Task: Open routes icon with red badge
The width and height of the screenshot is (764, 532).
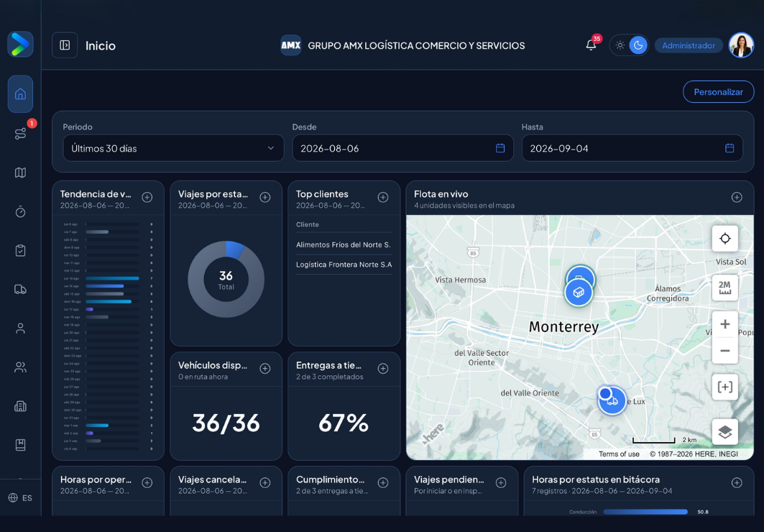Action: coord(20,133)
